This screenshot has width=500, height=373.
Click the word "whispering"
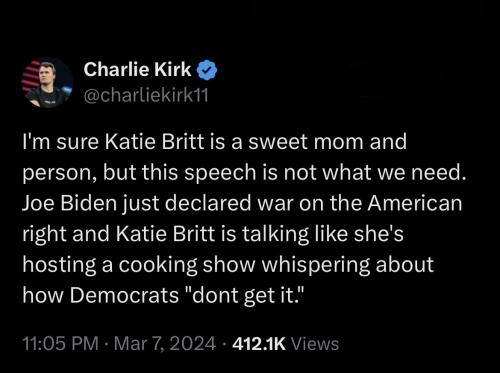315,266
